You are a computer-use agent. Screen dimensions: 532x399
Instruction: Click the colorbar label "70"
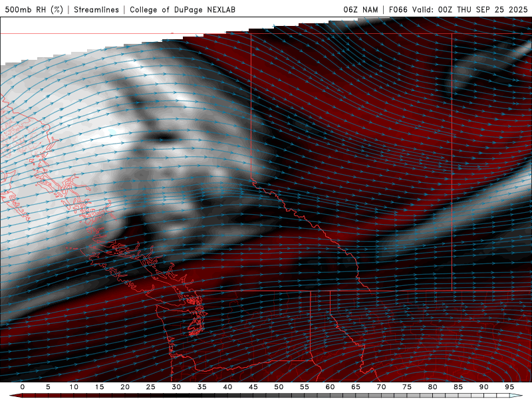[x=381, y=387]
